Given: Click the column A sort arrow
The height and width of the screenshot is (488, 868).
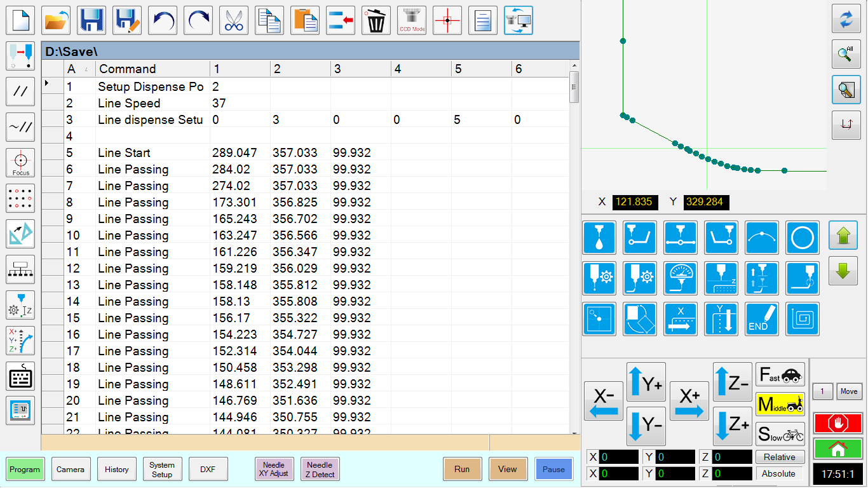Looking at the screenshot, I should [86, 69].
